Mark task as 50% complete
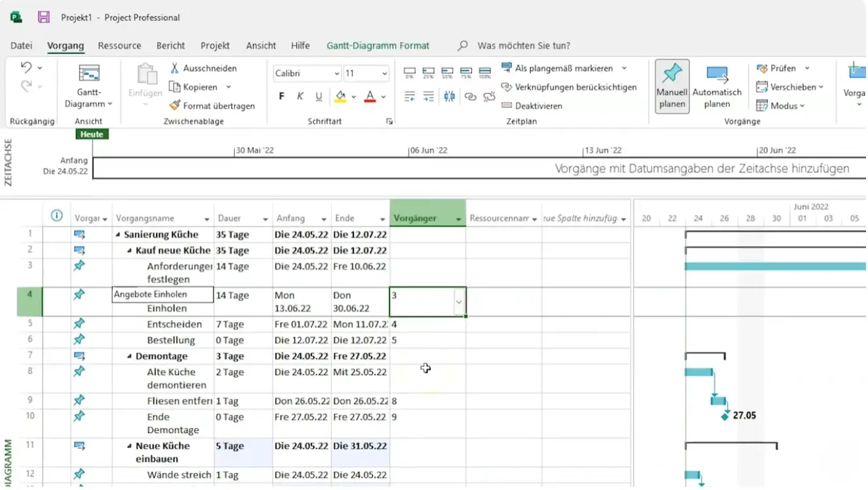The height and width of the screenshot is (490, 868). click(x=447, y=71)
